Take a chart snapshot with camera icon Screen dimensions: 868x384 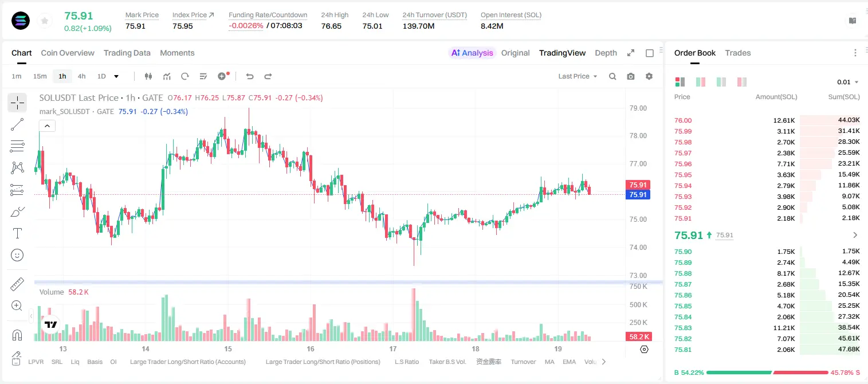click(x=631, y=76)
